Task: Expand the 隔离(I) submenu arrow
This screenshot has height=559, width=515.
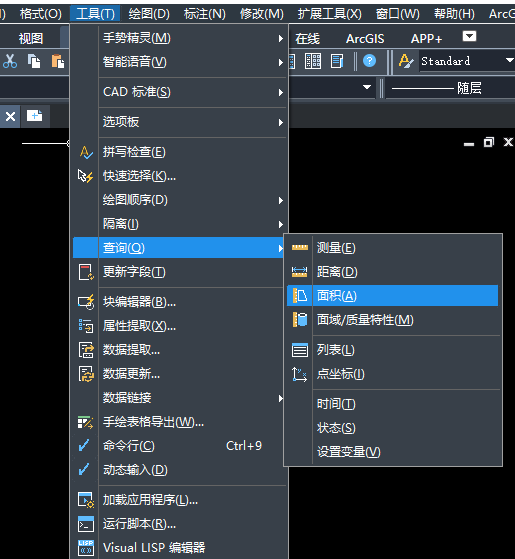Action: tap(281, 224)
